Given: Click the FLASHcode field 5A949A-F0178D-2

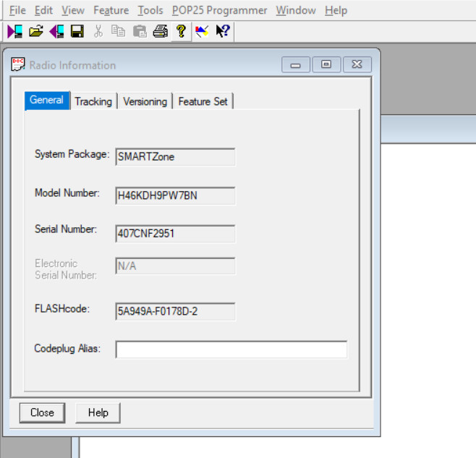Looking at the screenshot, I should (175, 311).
